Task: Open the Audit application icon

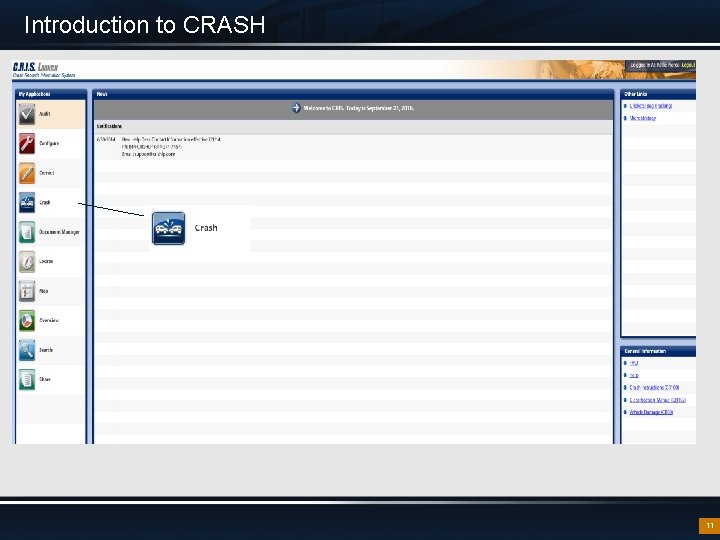Action: (x=27, y=114)
